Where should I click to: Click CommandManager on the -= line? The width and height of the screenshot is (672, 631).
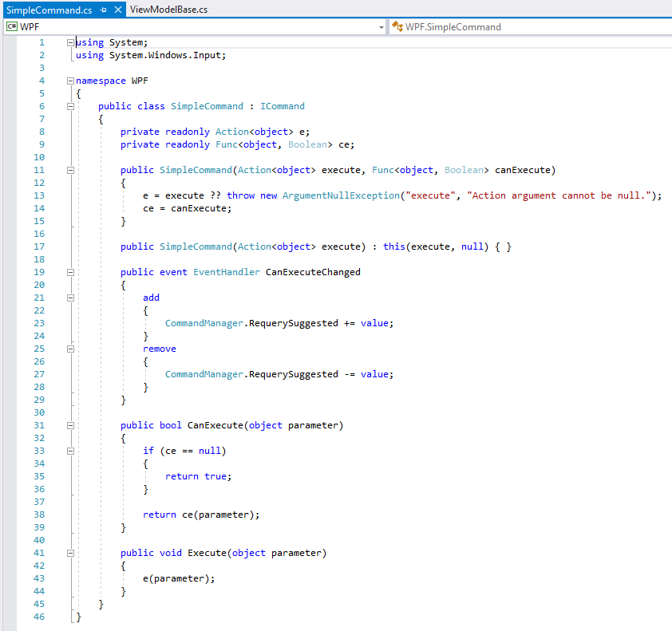204,374
